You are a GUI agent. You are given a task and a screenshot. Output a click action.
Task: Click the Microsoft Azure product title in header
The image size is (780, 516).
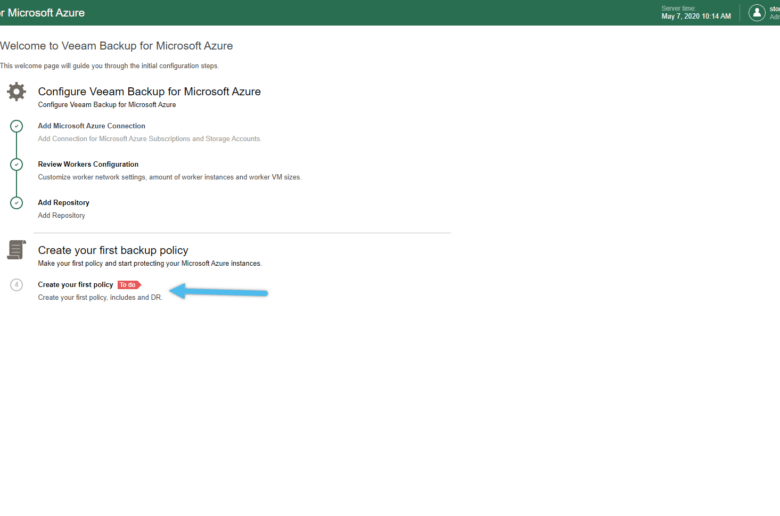42,13
